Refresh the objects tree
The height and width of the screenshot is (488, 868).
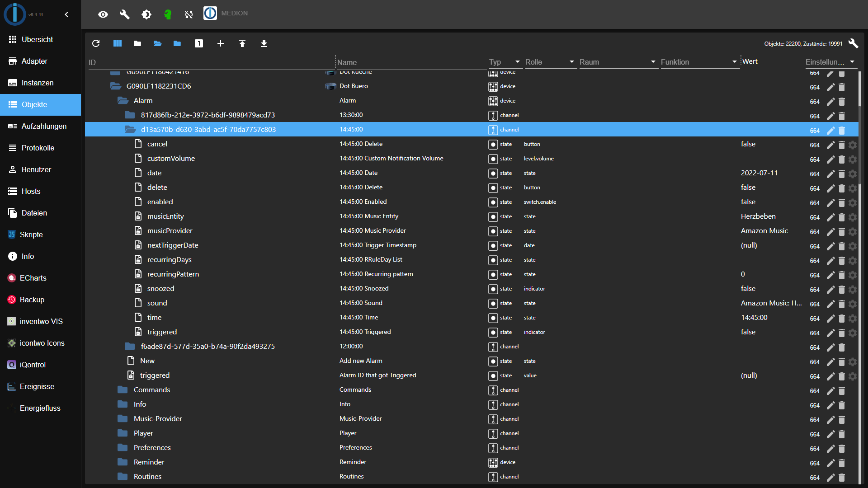coord(96,43)
